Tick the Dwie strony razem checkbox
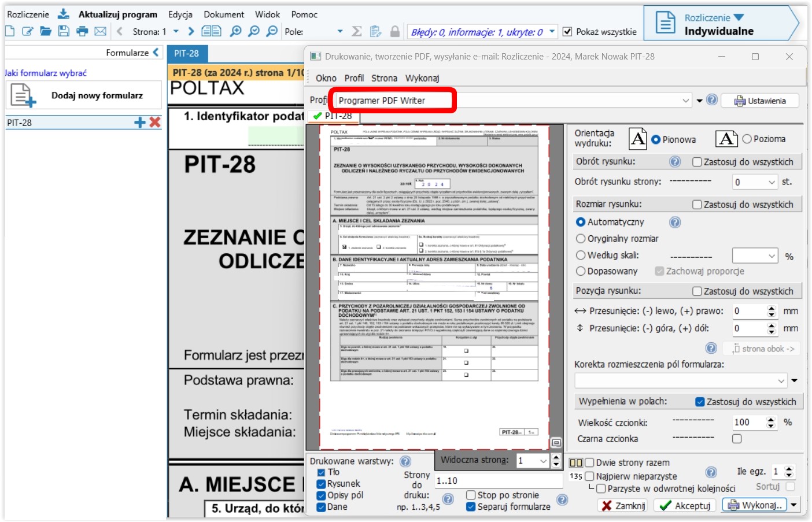The image size is (812, 522). [589, 462]
